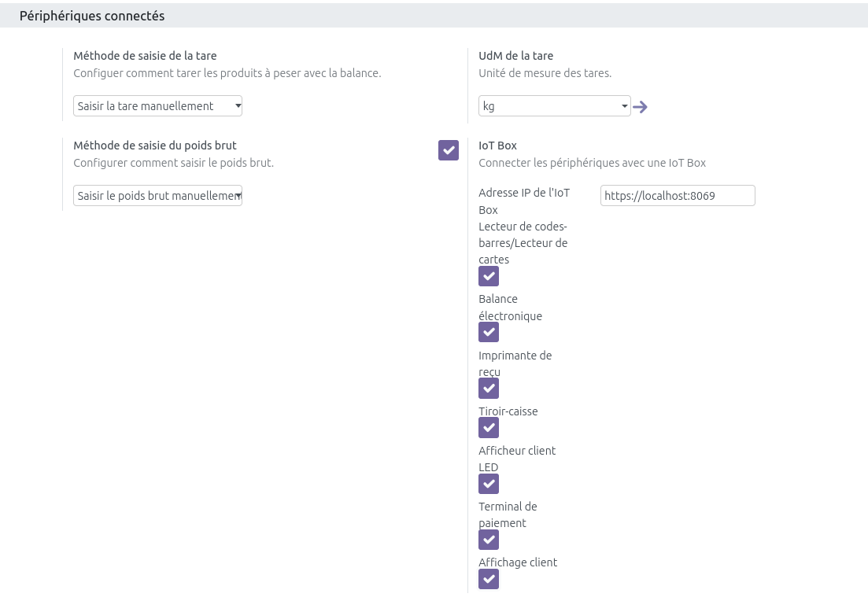
Task: Toggle Balance électronique checkbox
Action: point(489,332)
